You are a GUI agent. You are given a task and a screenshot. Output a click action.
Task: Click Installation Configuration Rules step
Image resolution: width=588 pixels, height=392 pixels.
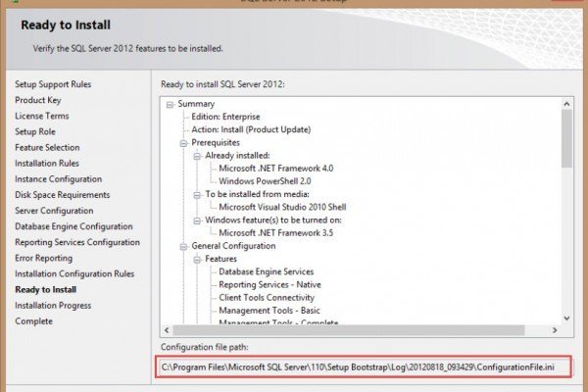click(x=74, y=273)
